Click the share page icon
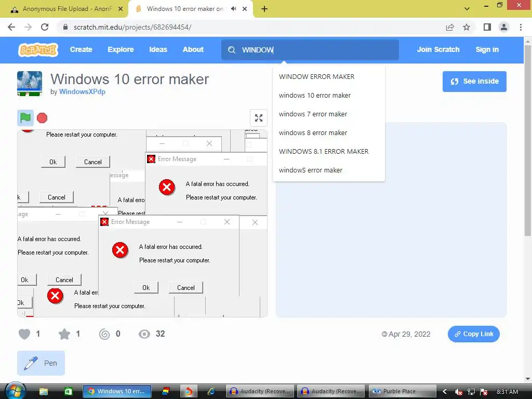 click(x=450, y=27)
